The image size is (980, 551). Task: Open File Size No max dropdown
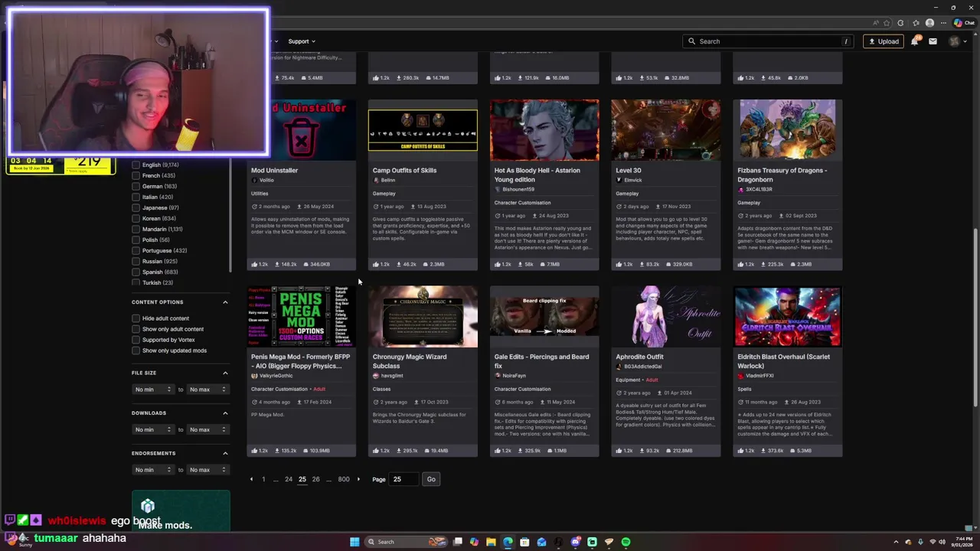[208, 390]
